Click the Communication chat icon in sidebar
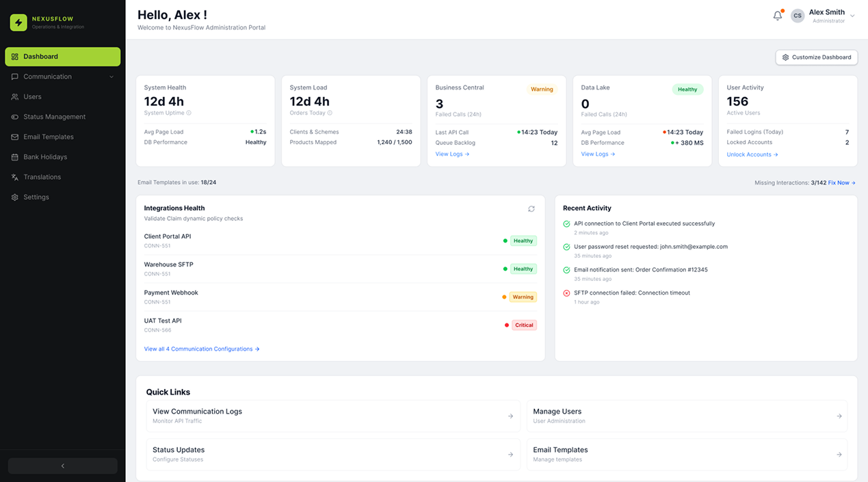 tap(15, 77)
